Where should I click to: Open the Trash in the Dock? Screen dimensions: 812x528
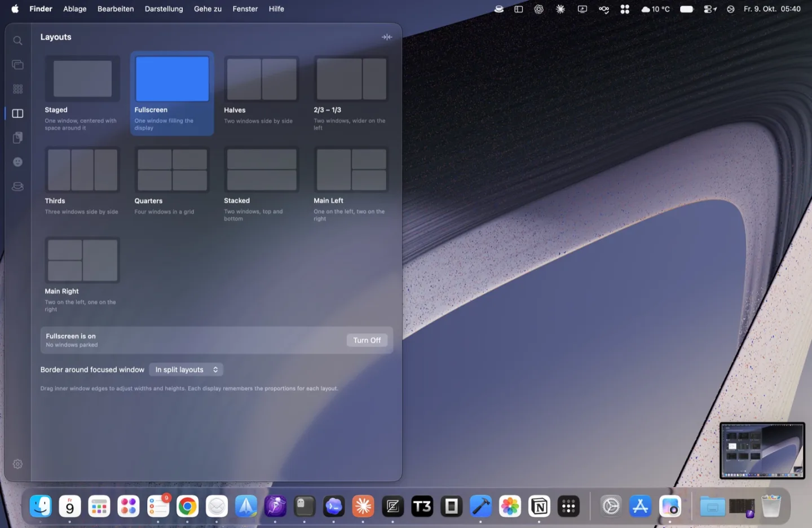coord(771,507)
